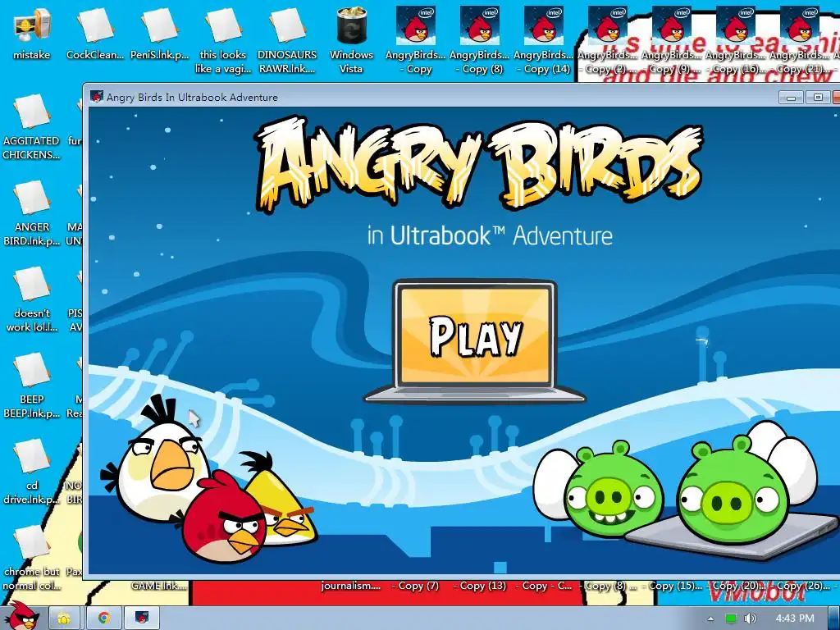Select the 'AngryBirds... - Copy (21)' shortcut
Viewport: 840px width, 630px height.
click(x=800, y=40)
